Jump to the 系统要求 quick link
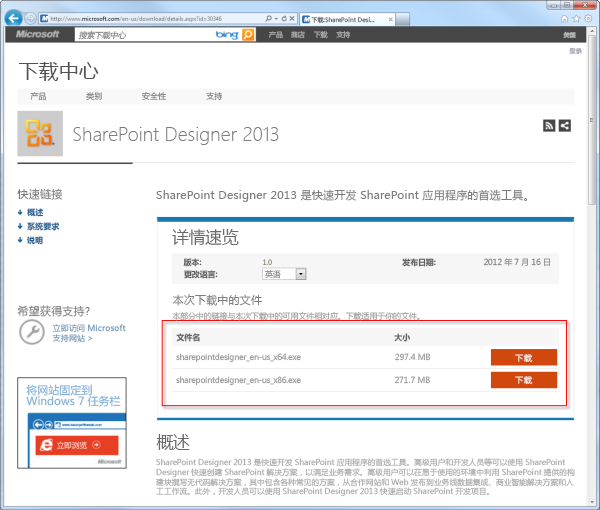600x510 pixels. click(x=43, y=226)
